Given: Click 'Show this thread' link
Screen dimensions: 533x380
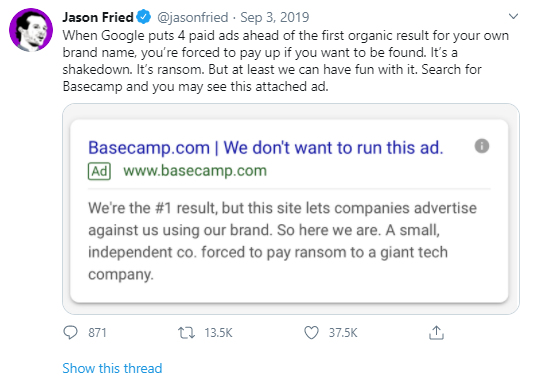Looking at the screenshot, I should 112,368.
